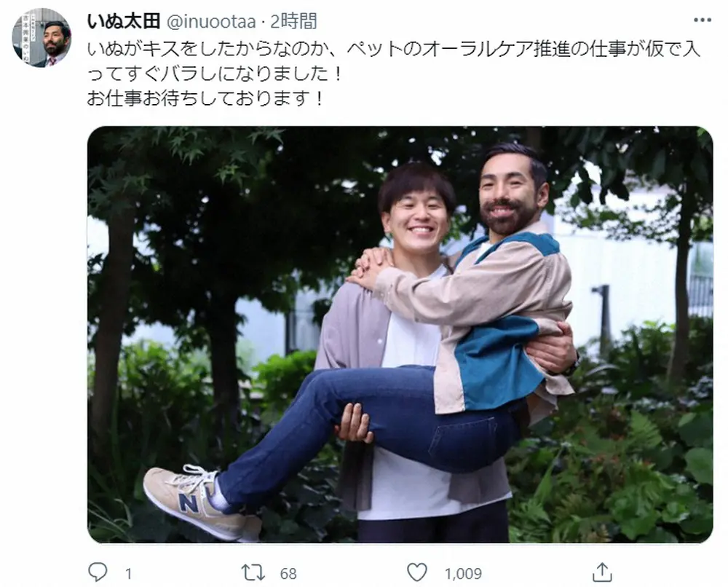Click the @inuootaa handle
Image resolution: width=728 pixels, height=587 pixels.
coord(211,22)
